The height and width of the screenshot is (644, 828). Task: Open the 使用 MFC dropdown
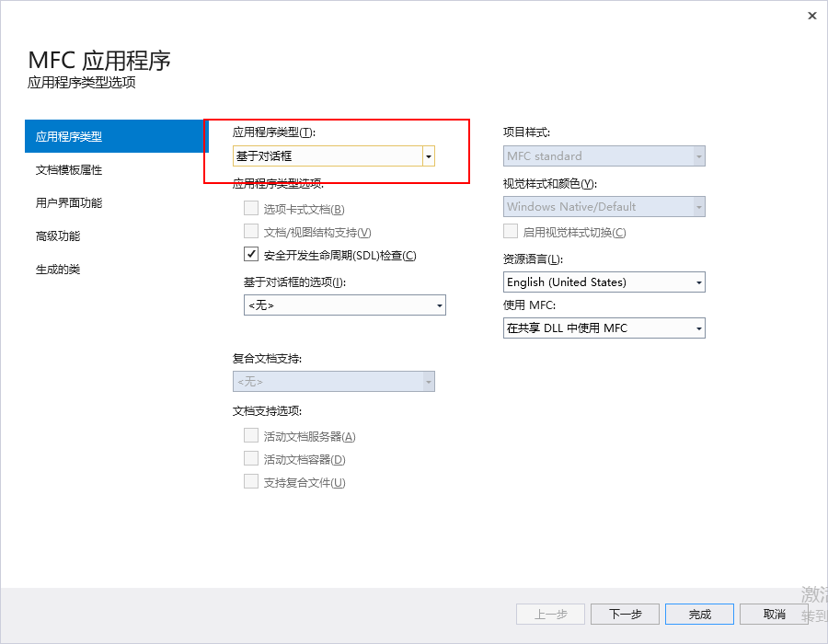point(697,328)
